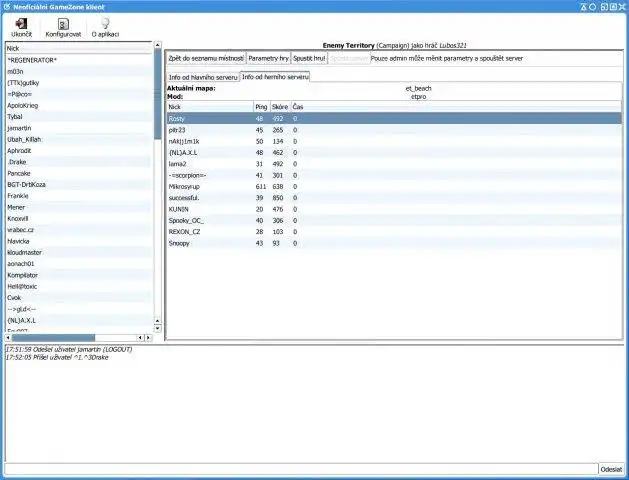Click user list scroll left arrow
629x480 pixels.
[x=8, y=338]
